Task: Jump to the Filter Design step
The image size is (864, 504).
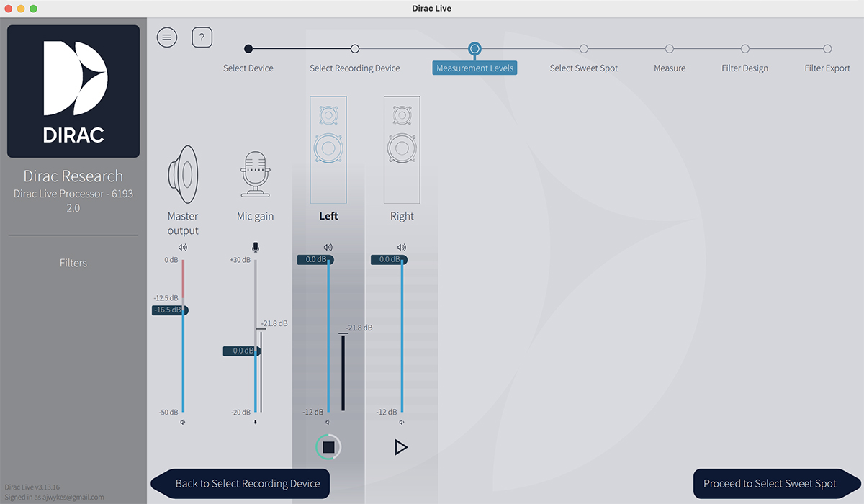Action: click(744, 49)
